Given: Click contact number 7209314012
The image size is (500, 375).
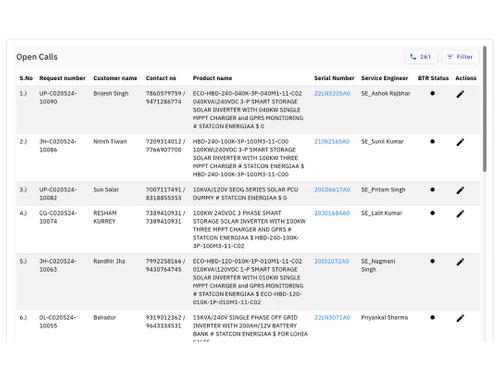Looking at the screenshot, I should point(163,141).
